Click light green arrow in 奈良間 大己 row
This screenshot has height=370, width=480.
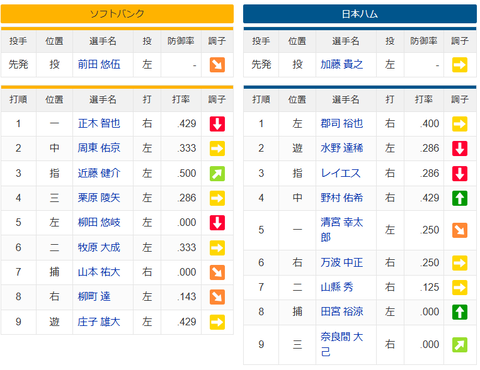click(460, 345)
